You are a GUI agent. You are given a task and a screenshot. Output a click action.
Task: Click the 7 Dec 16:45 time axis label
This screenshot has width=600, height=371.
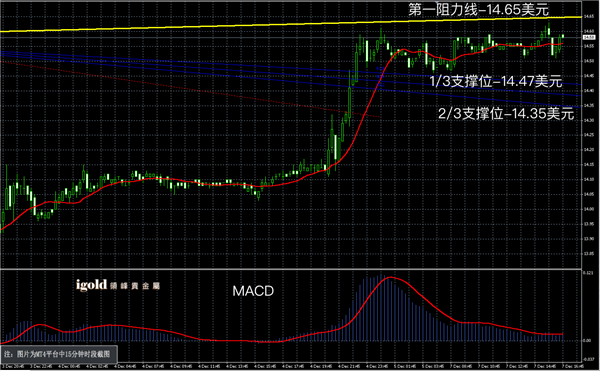click(572, 366)
